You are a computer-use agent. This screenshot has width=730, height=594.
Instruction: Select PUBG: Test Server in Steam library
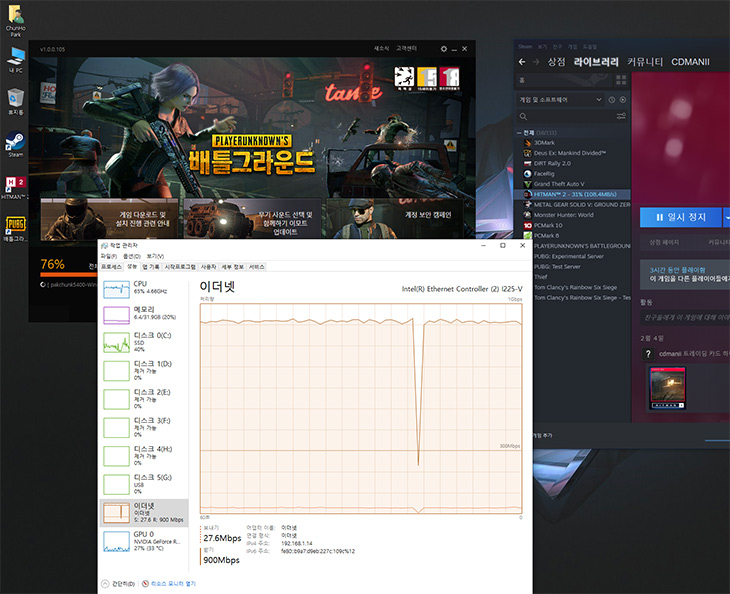click(x=573, y=267)
